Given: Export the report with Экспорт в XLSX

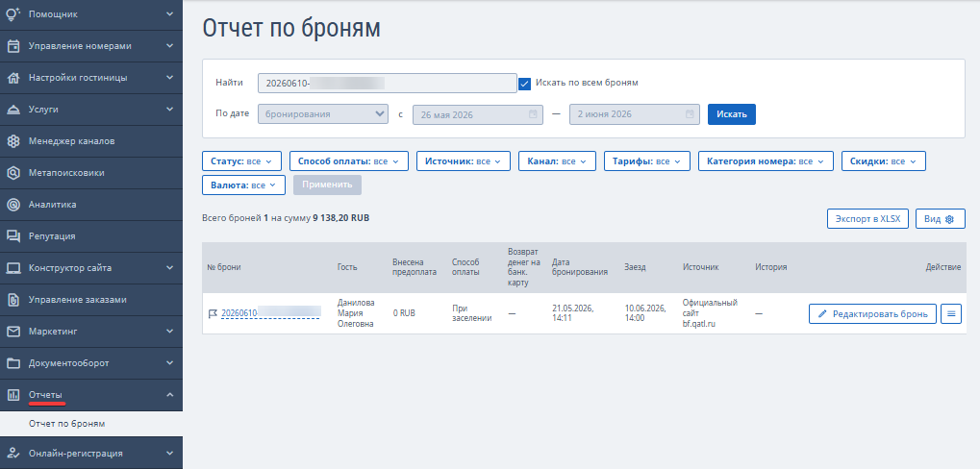Looking at the screenshot, I should point(867,219).
